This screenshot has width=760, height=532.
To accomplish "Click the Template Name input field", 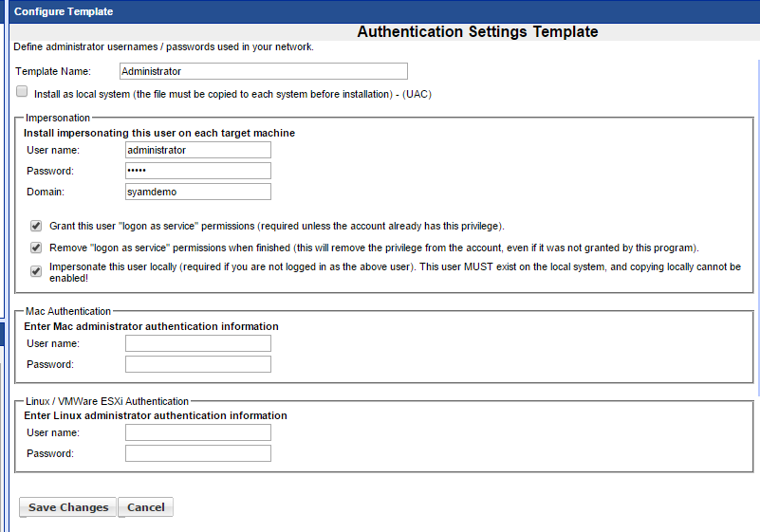I will 263,71.
